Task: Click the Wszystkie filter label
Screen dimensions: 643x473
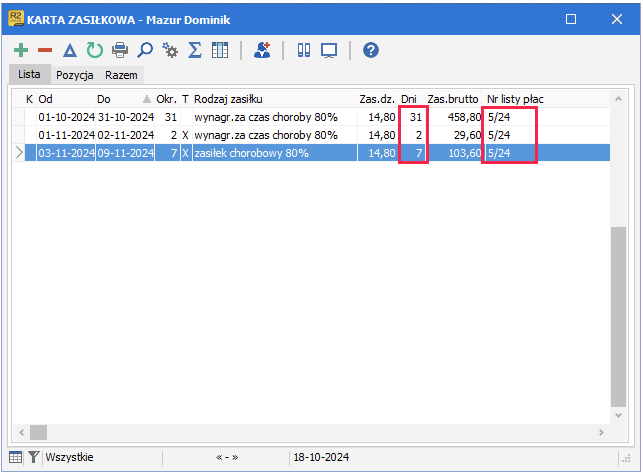Action: point(69,457)
